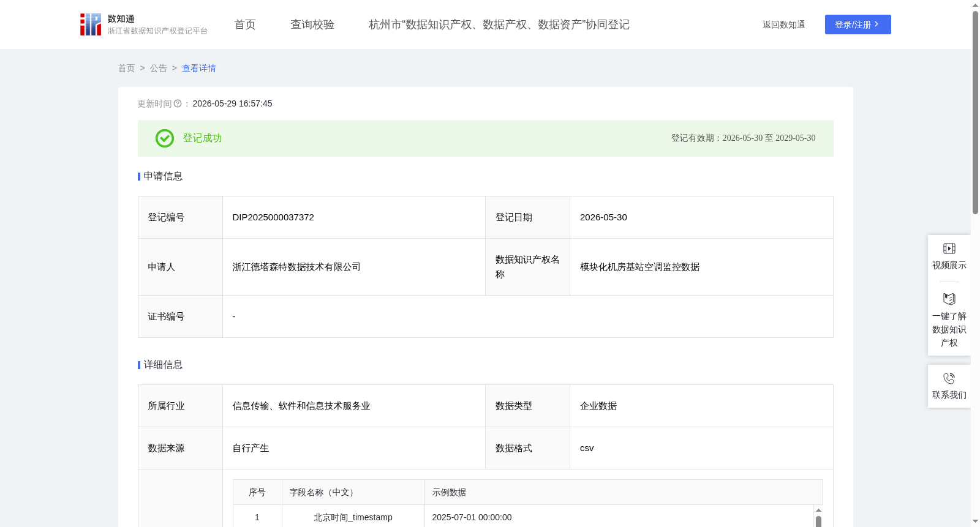This screenshot has height=527, width=980.
Task: Click the 查看详情 breadcrumb item
Action: pyautogui.click(x=199, y=68)
